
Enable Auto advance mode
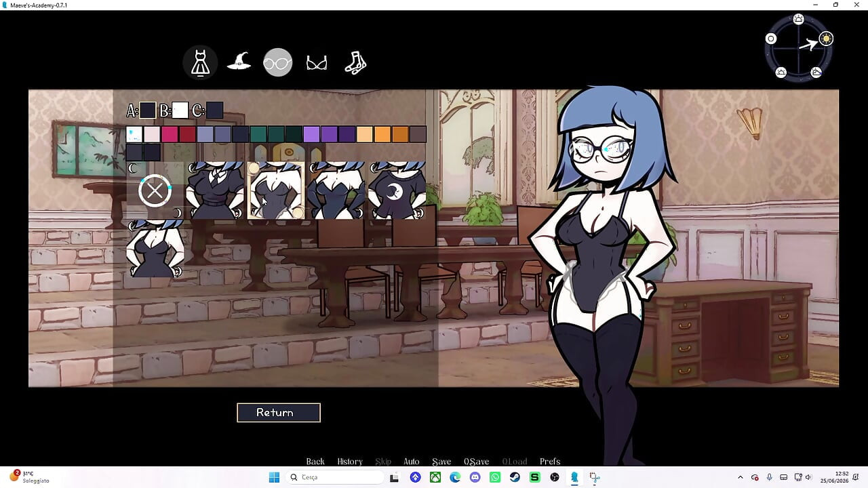pyautogui.click(x=412, y=462)
